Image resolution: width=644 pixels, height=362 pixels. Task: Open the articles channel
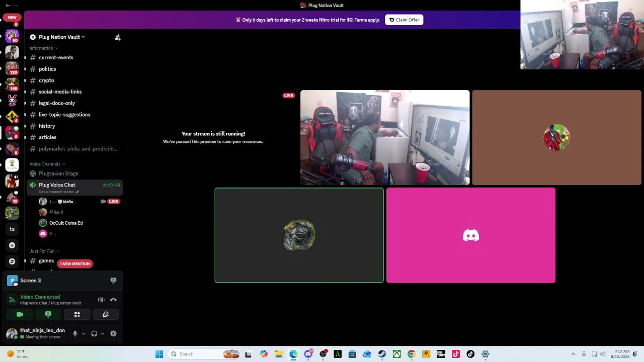tap(73, 137)
